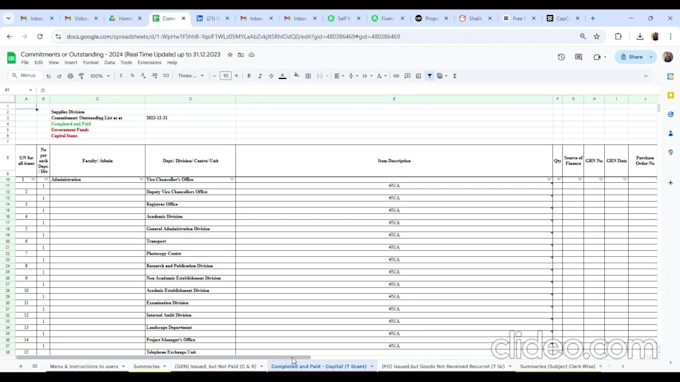This screenshot has width=680, height=382.
Task: Search the Menus box
Action: [x=25, y=75]
